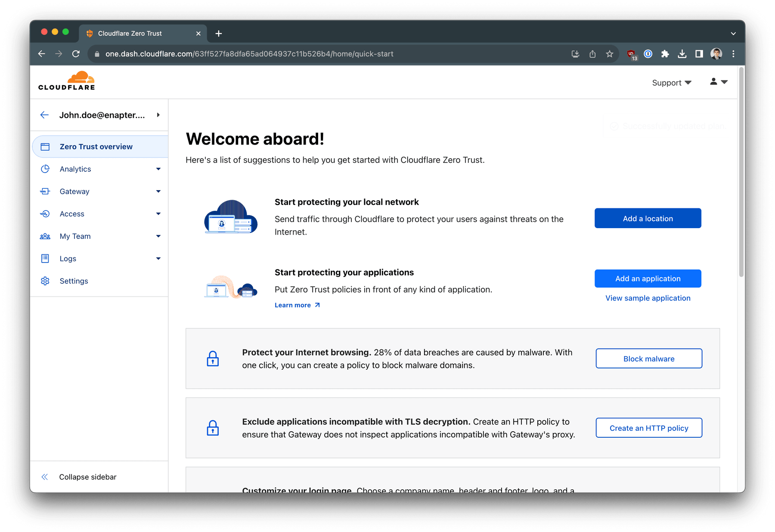Expand the Analytics section

[x=158, y=169]
